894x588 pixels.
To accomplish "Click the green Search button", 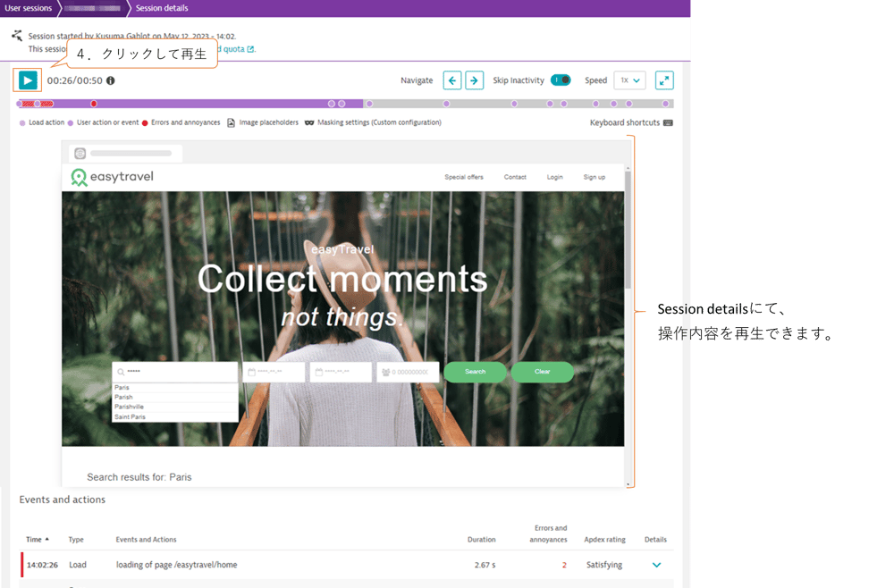I will (475, 372).
